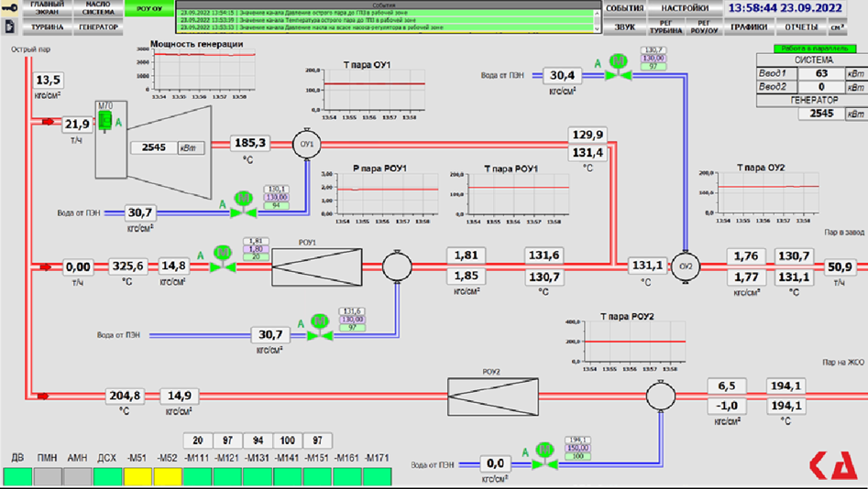Viewport: 868px width, 489px height.
Task: Click the cooler circle after ROU2
Action: pyautogui.click(x=661, y=397)
